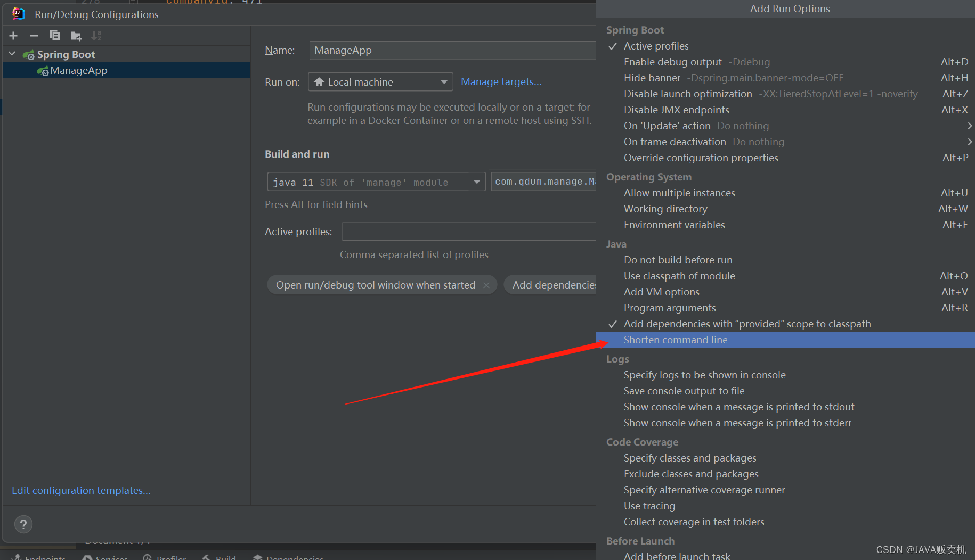Select the Working directory option
This screenshot has height=560, width=975.
pyautogui.click(x=785, y=209)
